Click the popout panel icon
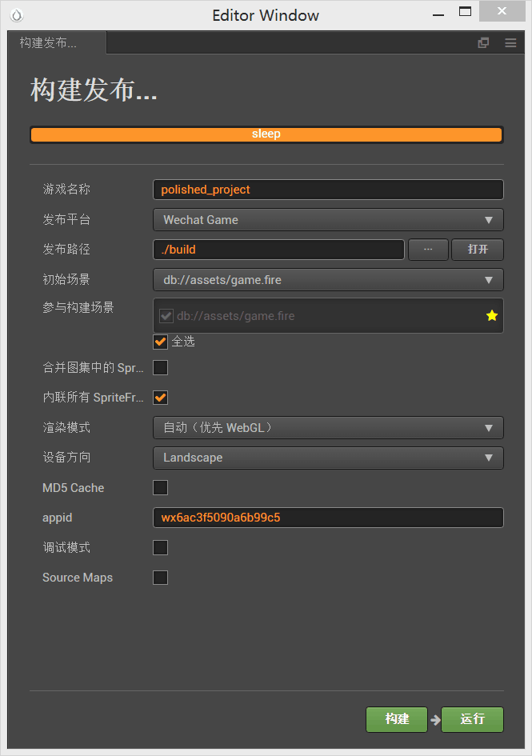Screen dimensions: 532x756 click(x=483, y=43)
